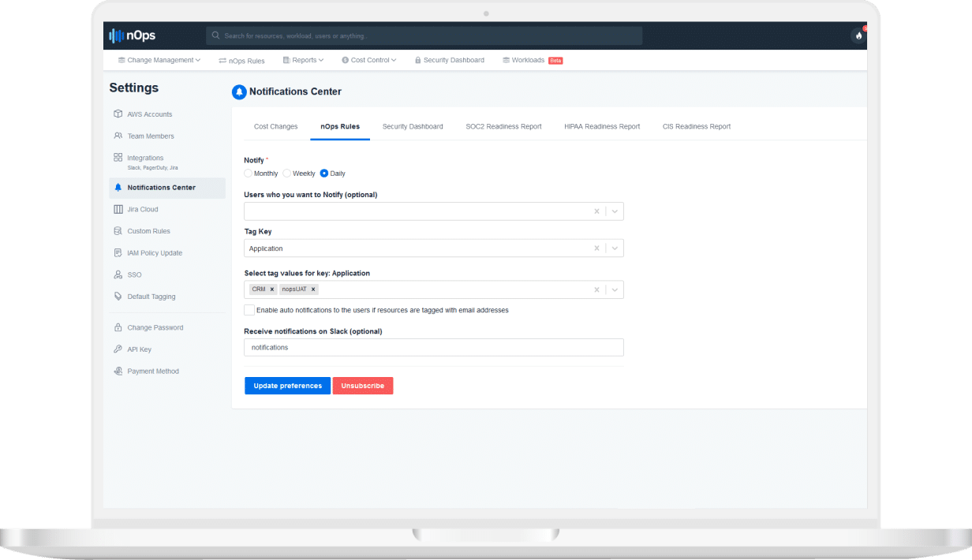
Task: Expand the Users to Notify dropdown
Action: [615, 211]
